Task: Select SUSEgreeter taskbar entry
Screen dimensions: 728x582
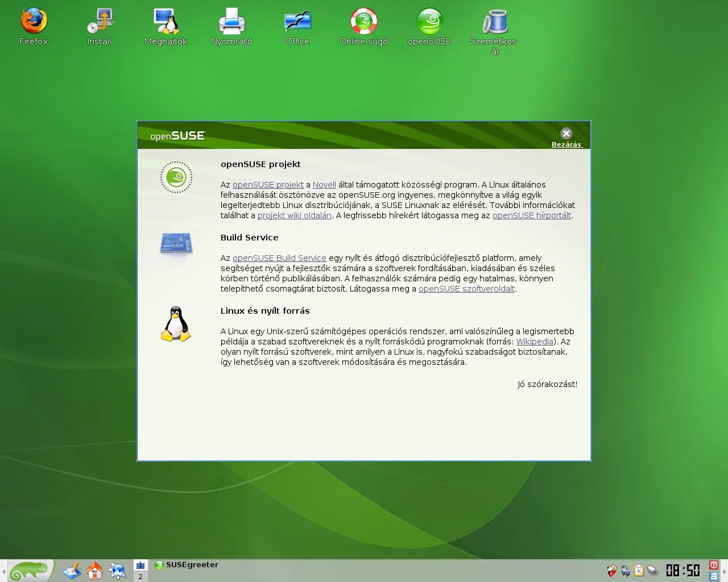Action: pos(187,565)
